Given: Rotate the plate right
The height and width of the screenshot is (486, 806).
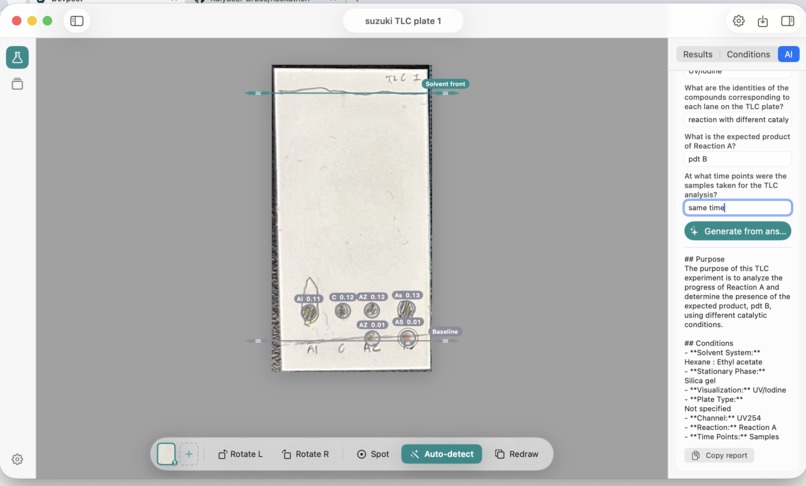Looking at the screenshot, I should tap(305, 454).
